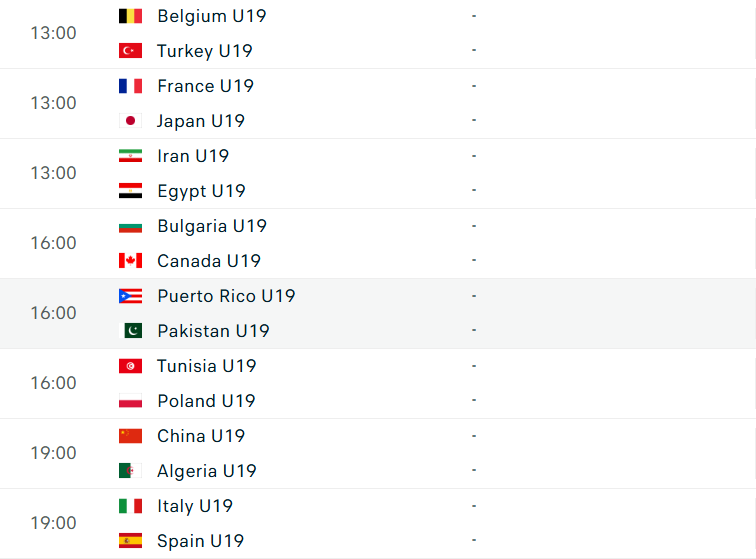This screenshot has height=559, width=756.
Task: Open the 16:00 Puerto Rico vs Pakistan match
Action: [378, 314]
